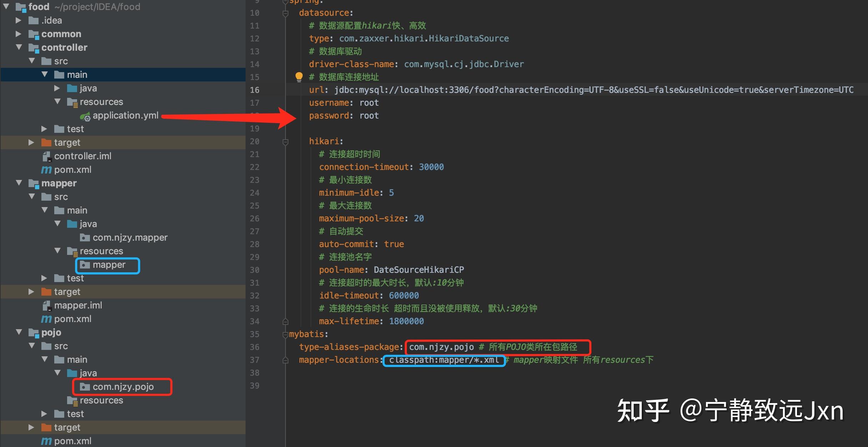
Task: Select the mapper folder under mapper resources
Action: tap(109, 265)
